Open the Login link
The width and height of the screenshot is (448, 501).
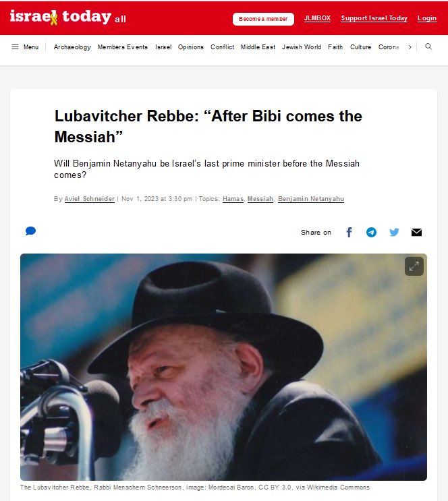pos(427,18)
